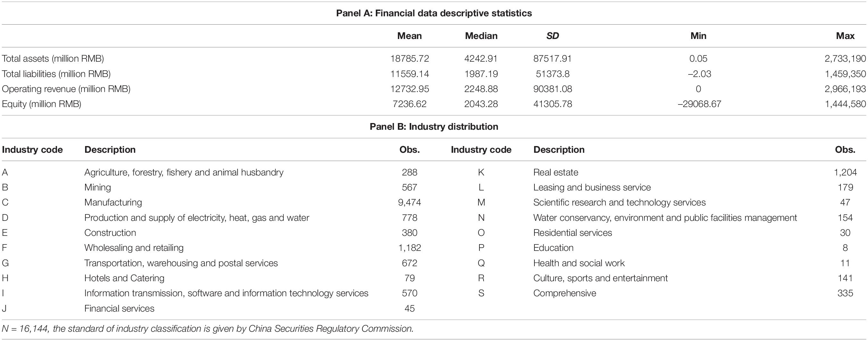The width and height of the screenshot is (868, 341).
Task: Click the 9,474 observations value
Action: click(409, 202)
